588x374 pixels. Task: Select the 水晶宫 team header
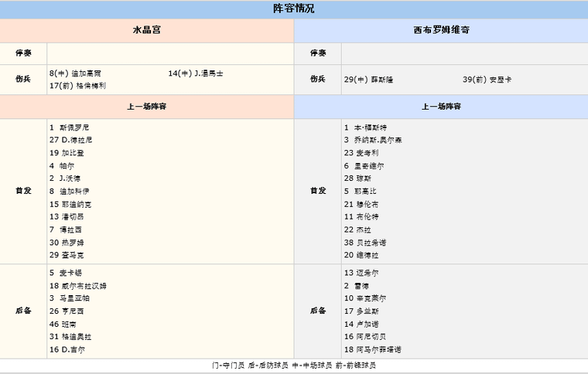click(147, 30)
